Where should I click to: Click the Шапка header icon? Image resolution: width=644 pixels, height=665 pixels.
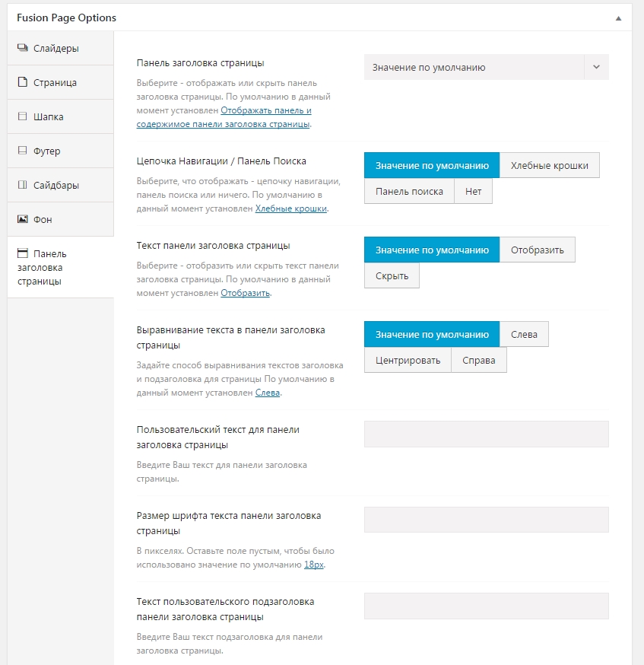(x=22, y=117)
